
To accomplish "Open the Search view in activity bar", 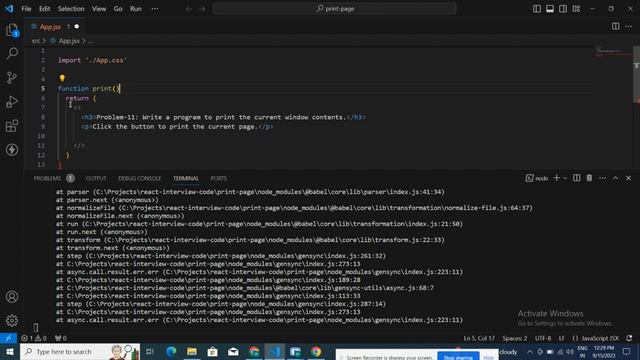I will [12, 53].
